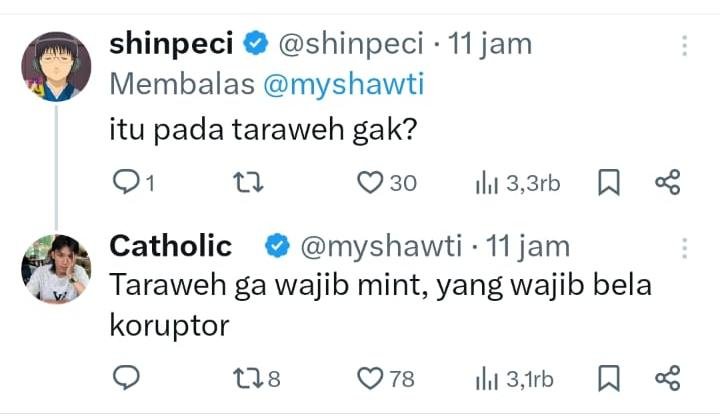Screen dimensions: 720x417
Task: Open shinpeci's profile avatar
Action: [56, 66]
